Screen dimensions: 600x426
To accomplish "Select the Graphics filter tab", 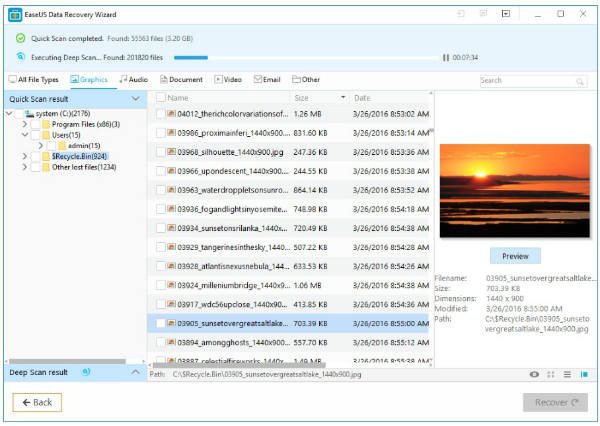I will pyautogui.click(x=89, y=80).
